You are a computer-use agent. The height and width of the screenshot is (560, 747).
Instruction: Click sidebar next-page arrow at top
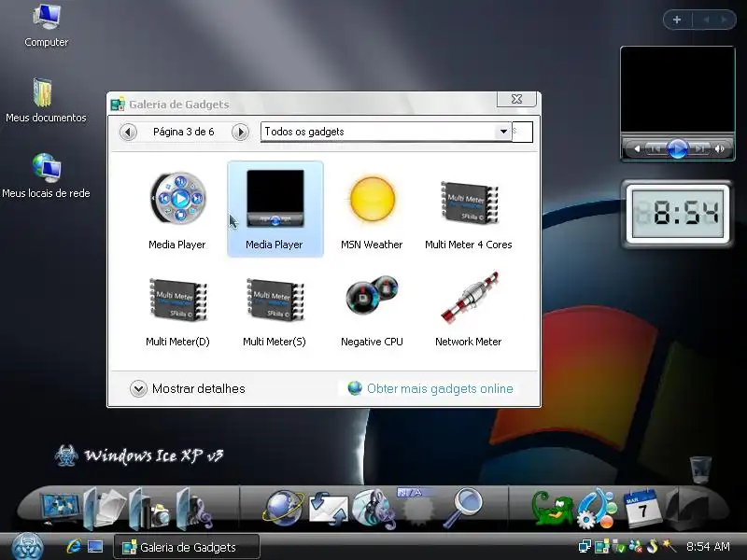(725, 20)
